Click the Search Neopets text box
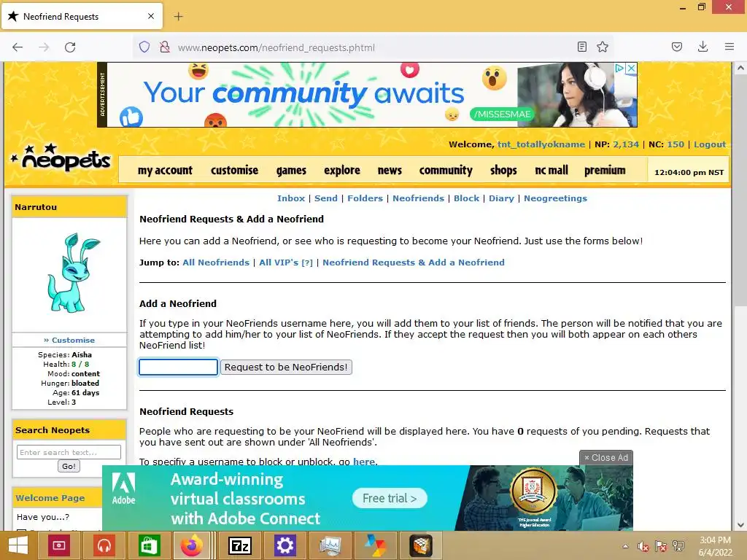The width and height of the screenshot is (747, 560). pyautogui.click(x=69, y=452)
